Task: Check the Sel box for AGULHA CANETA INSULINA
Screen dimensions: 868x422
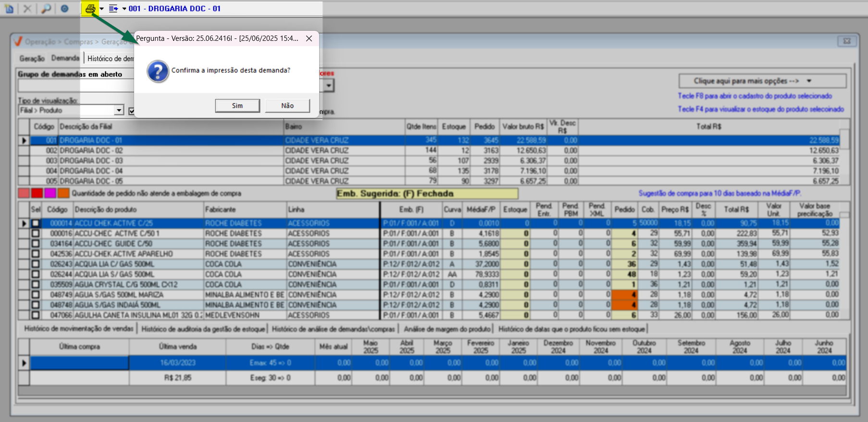Action: tap(36, 315)
